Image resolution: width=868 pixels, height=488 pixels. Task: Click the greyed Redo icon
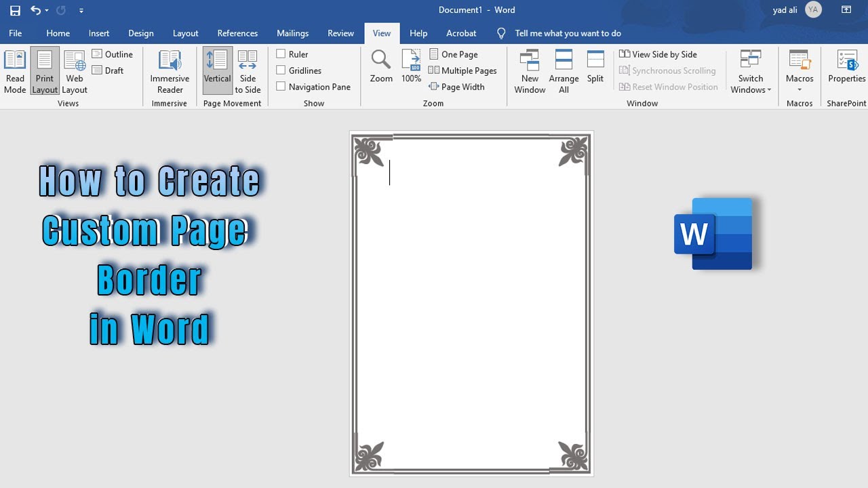click(60, 10)
